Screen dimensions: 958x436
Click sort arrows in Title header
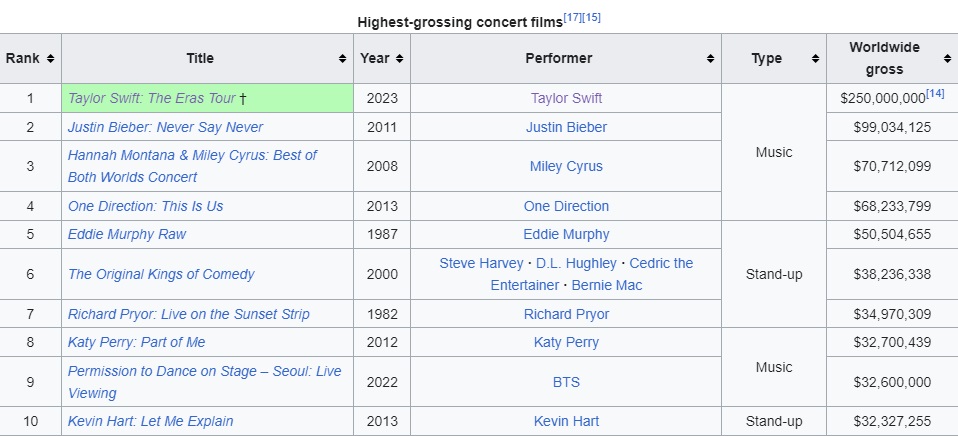pos(342,59)
